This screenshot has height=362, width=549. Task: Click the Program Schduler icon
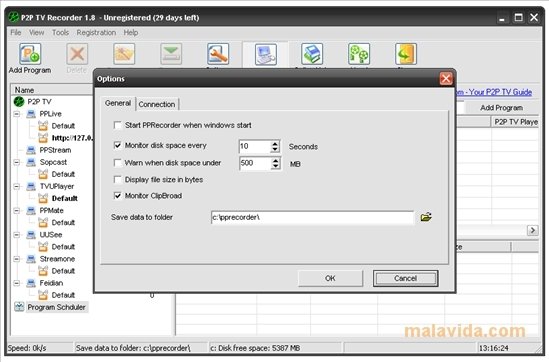point(19,307)
